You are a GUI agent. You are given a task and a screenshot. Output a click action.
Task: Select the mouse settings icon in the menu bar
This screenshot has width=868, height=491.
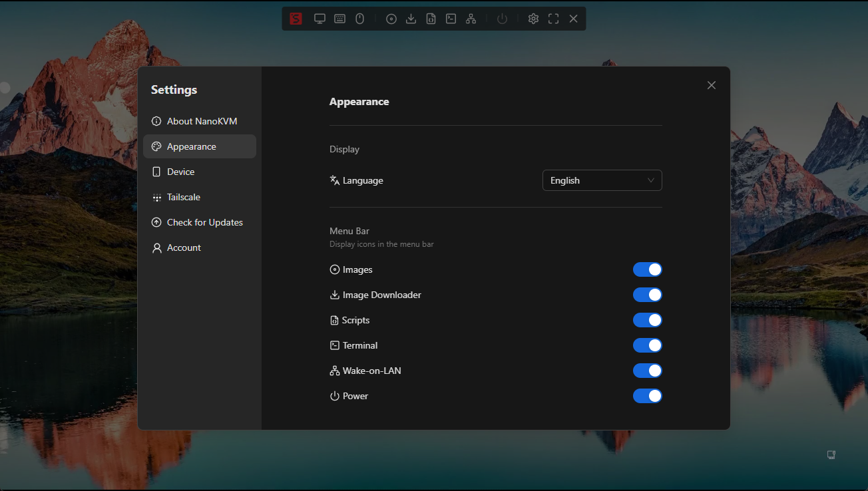point(359,19)
